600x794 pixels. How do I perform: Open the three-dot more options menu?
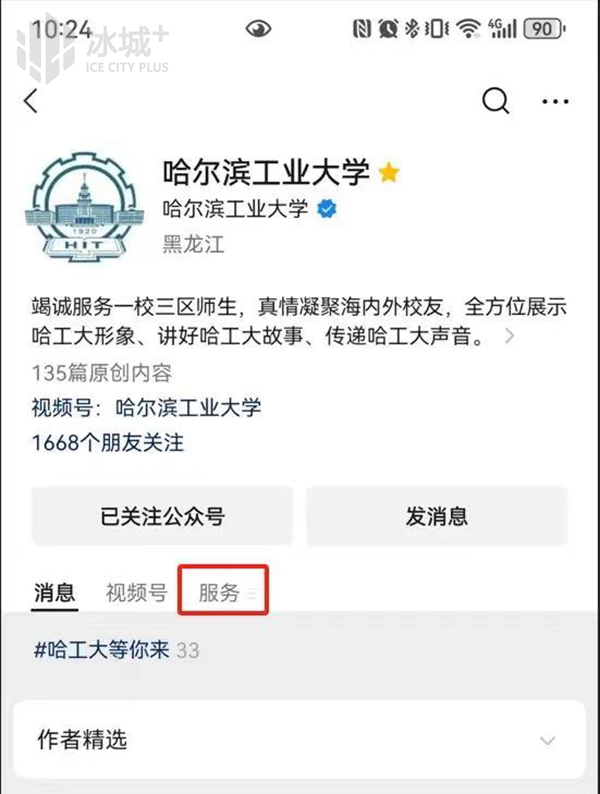pos(555,101)
